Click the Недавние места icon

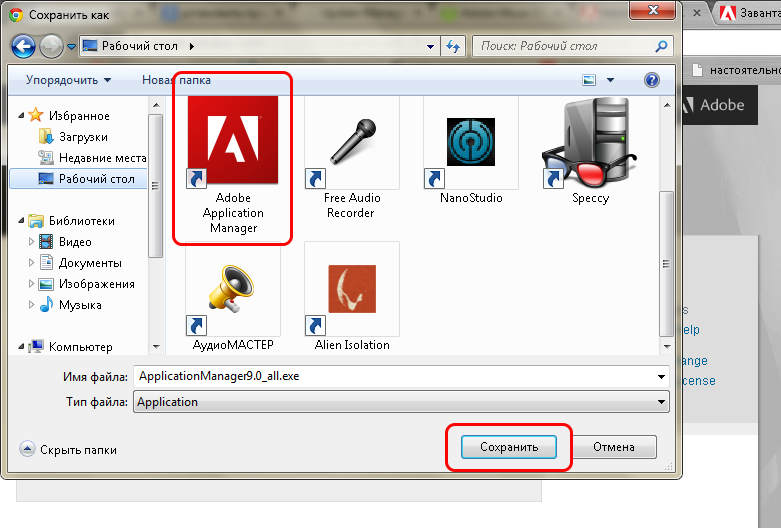pos(46,157)
